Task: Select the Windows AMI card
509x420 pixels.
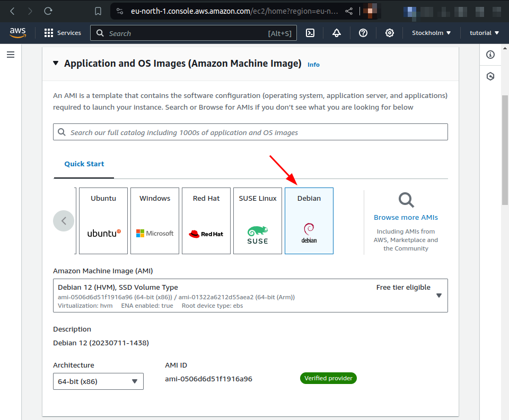Action: pos(154,220)
